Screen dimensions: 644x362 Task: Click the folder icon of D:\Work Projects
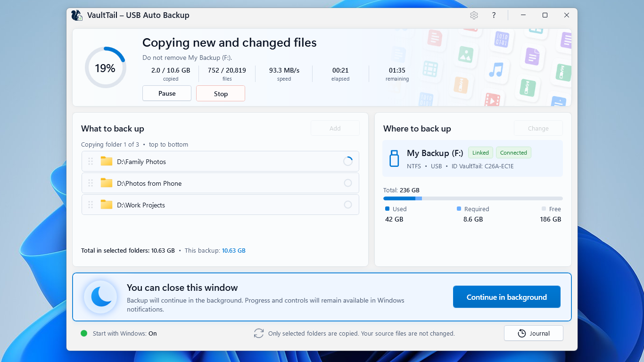pyautogui.click(x=107, y=205)
